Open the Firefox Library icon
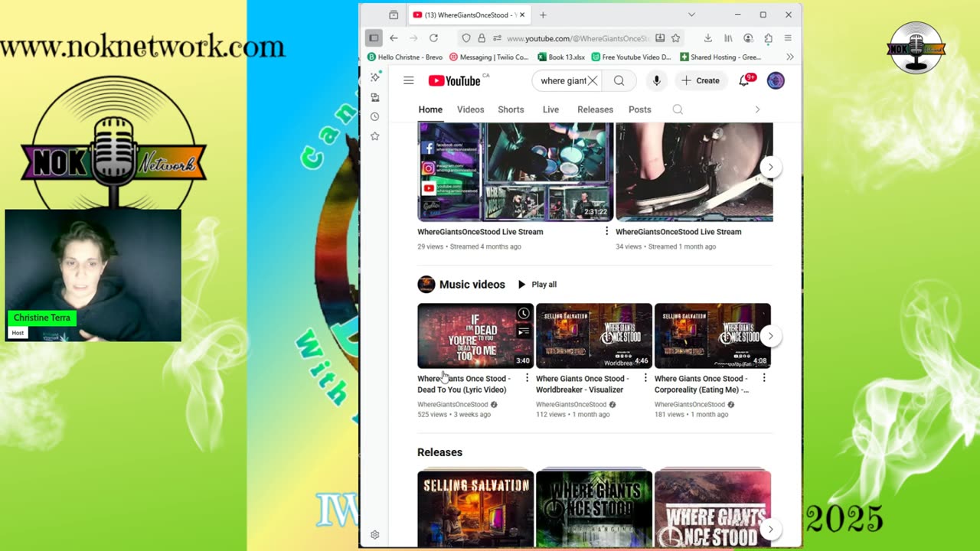 point(728,37)
